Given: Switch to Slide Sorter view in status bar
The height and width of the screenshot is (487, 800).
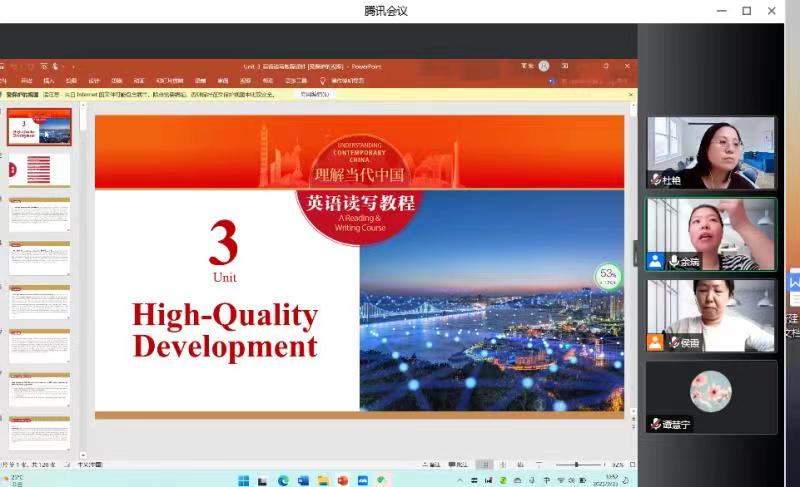Looking at the screenshot, I should (503, 465).
